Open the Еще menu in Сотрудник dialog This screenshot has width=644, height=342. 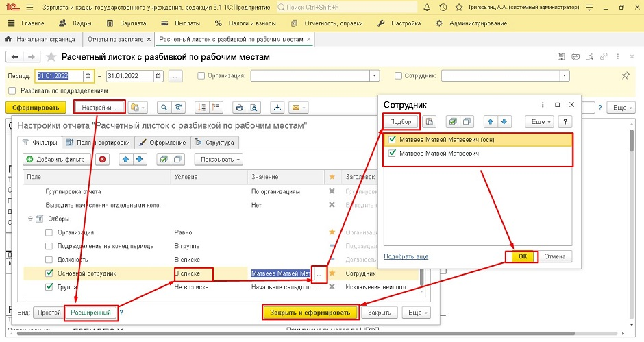[541, 122]
